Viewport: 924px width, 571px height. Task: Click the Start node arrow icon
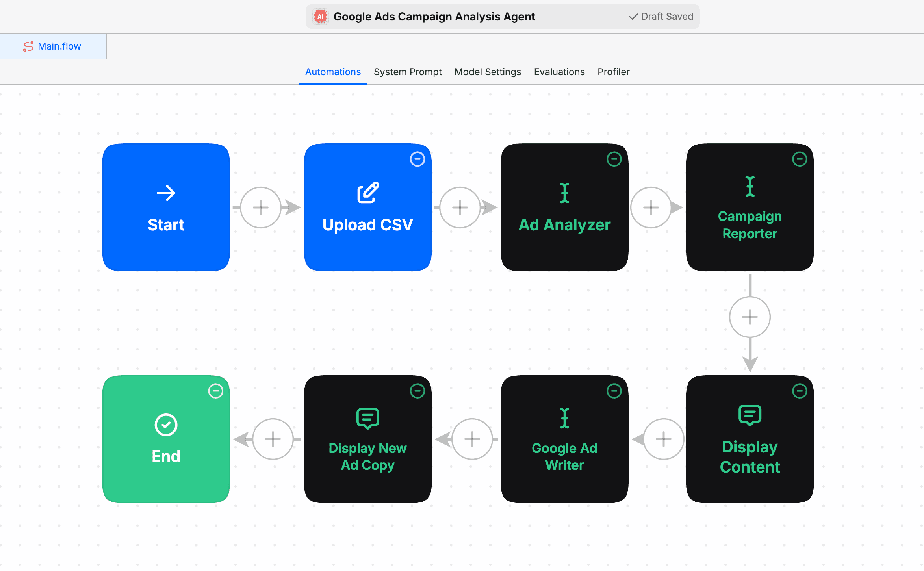click(165, 193)
